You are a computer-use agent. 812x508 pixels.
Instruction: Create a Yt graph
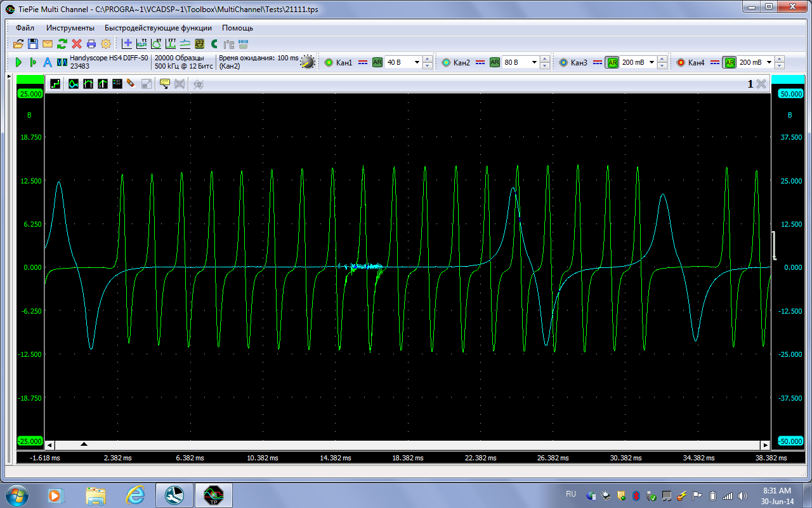[x=142, y=44]
